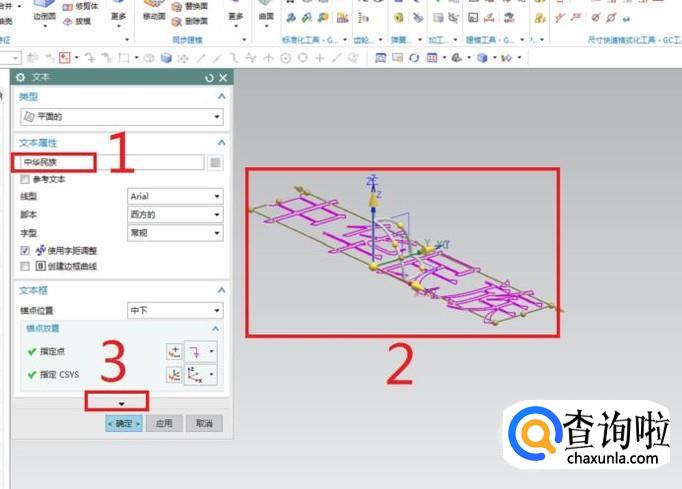The height and width of the screenshot is (489, 682).
Task: Select the 删除面 delete face tool
Action: (190, 21)
